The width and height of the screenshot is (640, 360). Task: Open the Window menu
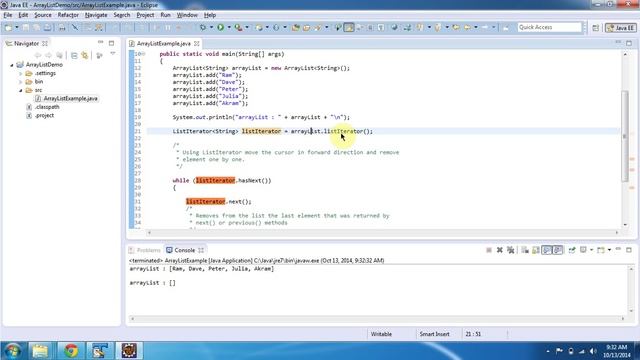[x=187, y=15]
